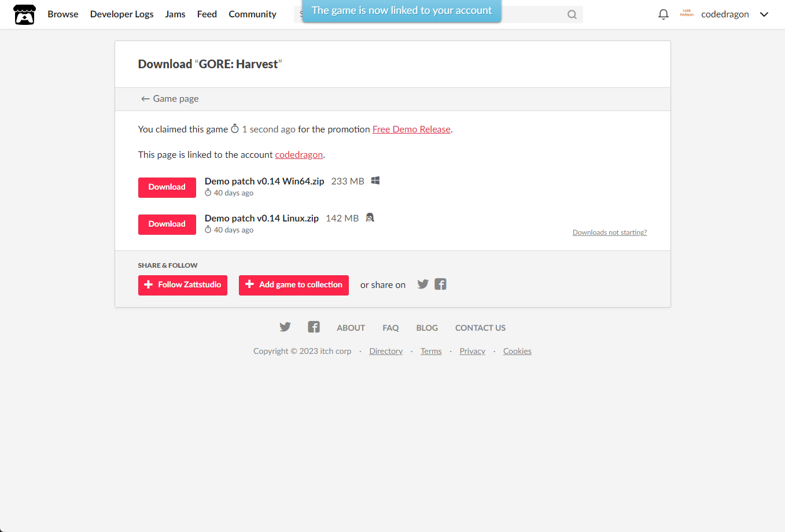Viewport: 785px width, 532px height.
Task: Share on Twitter in Share & Follow
Action: point(423,284)
